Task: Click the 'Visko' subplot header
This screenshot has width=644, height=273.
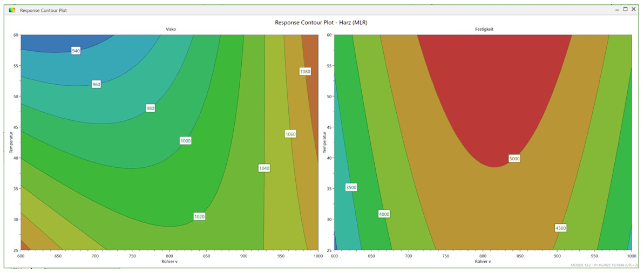Action: click(170, 29)
